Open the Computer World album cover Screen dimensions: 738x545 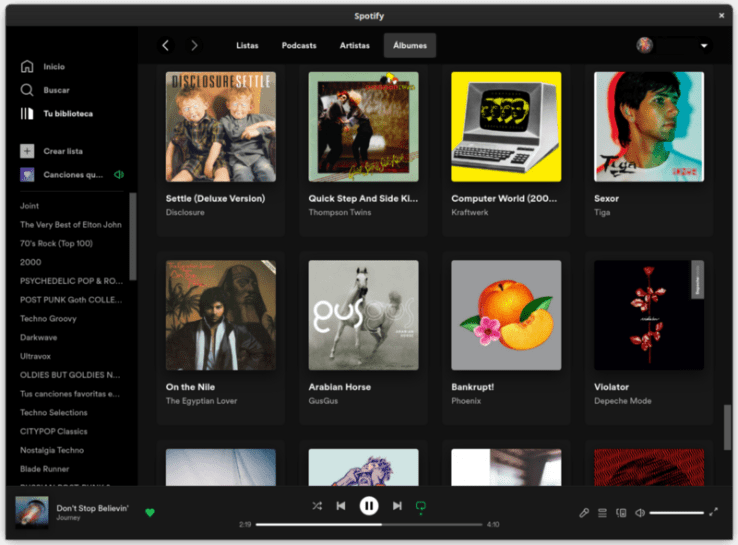[506, 127]
